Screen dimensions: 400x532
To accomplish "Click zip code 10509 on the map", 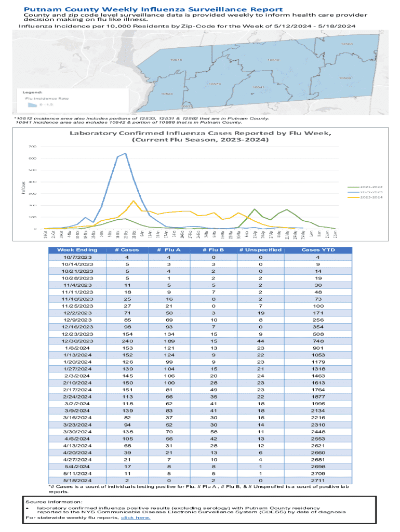I will coord(344,78).
